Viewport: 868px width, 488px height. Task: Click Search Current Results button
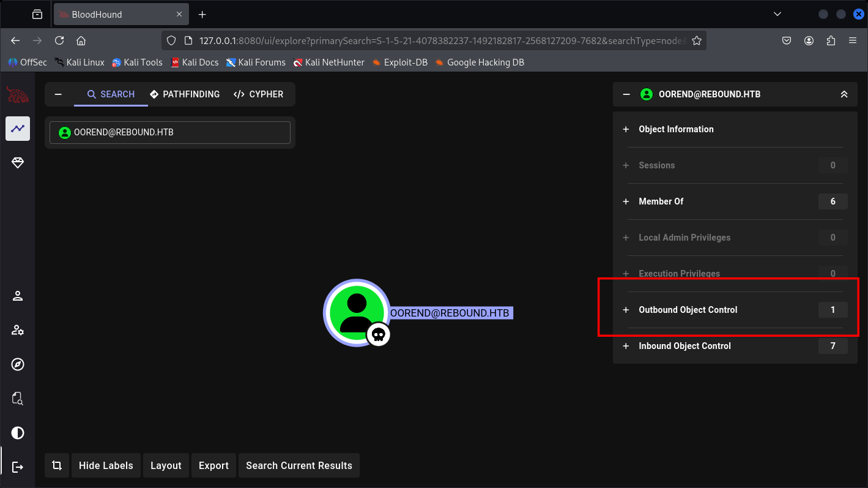(x=299, y=465)
